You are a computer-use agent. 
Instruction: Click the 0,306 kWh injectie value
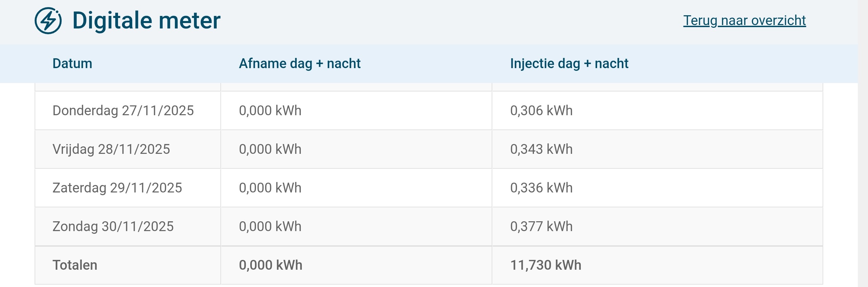(541, 111)
